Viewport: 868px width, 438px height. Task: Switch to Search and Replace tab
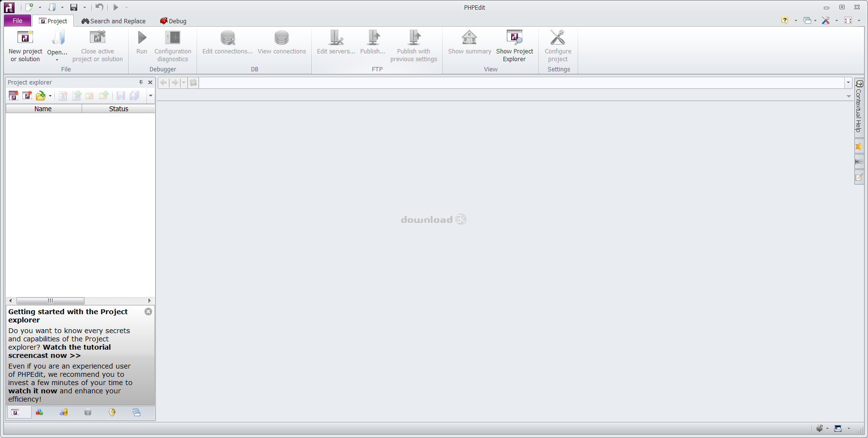coord(113,21)
